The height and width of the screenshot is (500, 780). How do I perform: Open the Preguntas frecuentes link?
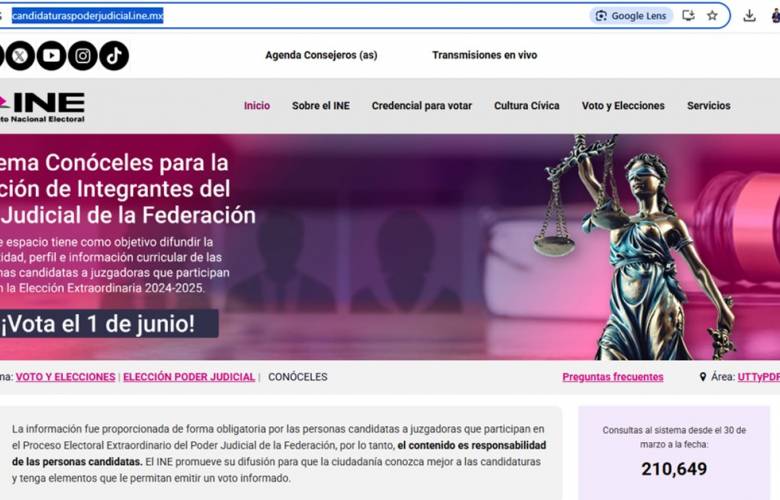(x=613, y=377)
